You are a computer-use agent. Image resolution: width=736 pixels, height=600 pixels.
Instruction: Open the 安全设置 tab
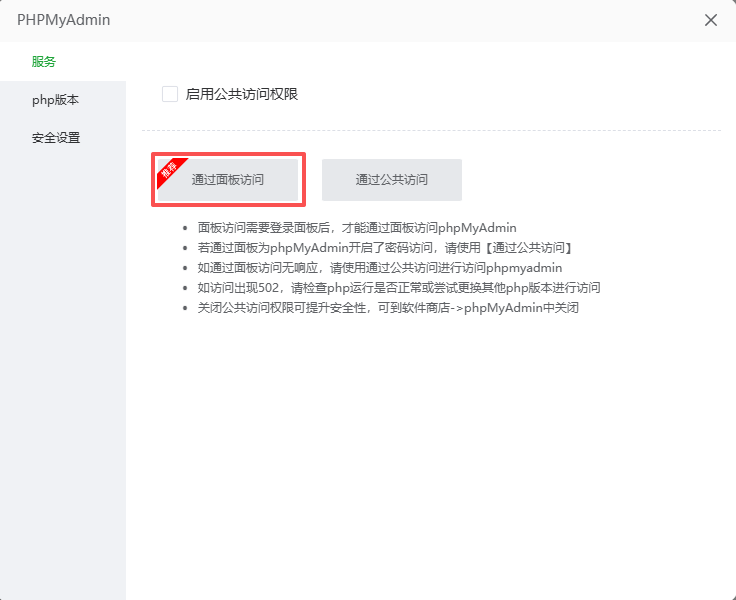(63, 138)
